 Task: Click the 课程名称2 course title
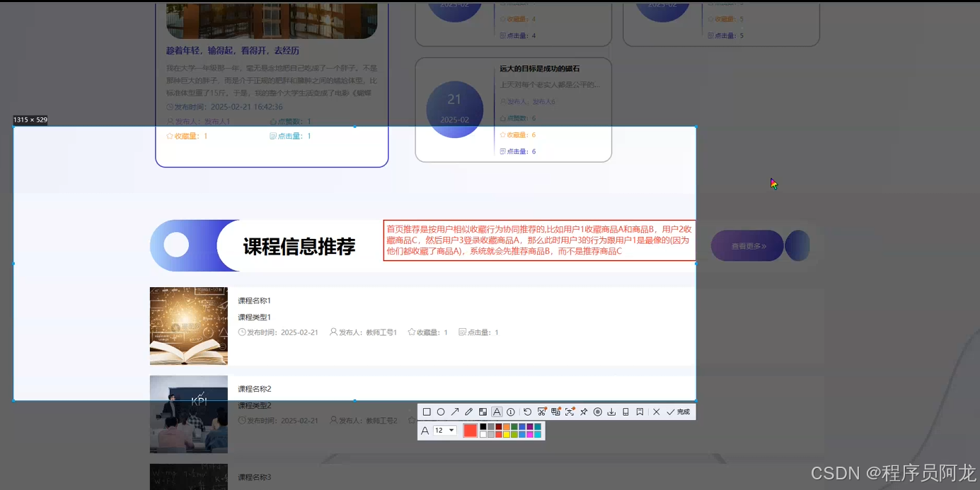(255, 389)
